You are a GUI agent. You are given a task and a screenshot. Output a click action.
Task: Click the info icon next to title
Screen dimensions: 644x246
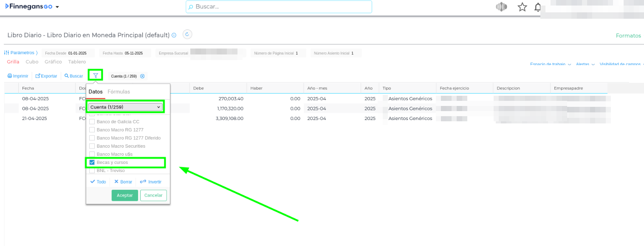click(174, 35)
